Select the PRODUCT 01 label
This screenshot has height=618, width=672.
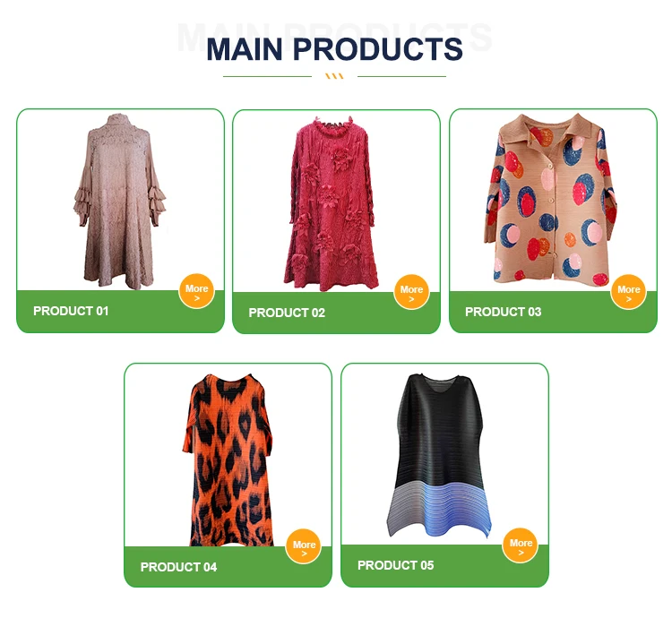point(71,311)
